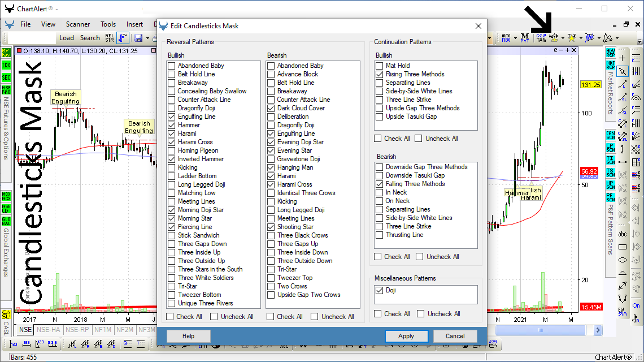Select the ellipse drawing tool

tap(623, 260)
